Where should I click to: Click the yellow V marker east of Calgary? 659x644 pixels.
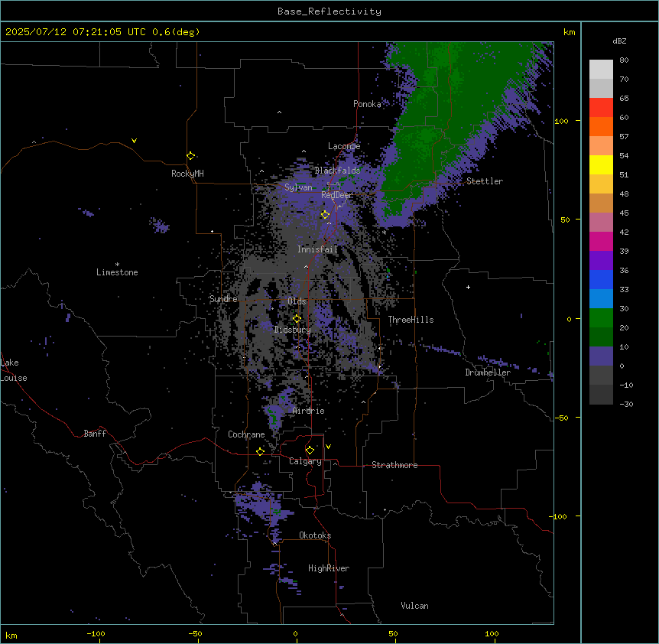(328, 447)
